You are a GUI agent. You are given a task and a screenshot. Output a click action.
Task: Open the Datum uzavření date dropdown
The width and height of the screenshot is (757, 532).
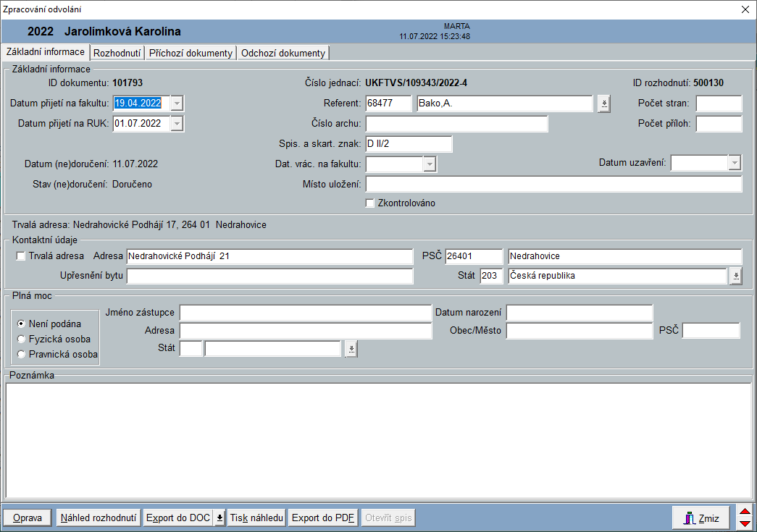coord(735,164)
